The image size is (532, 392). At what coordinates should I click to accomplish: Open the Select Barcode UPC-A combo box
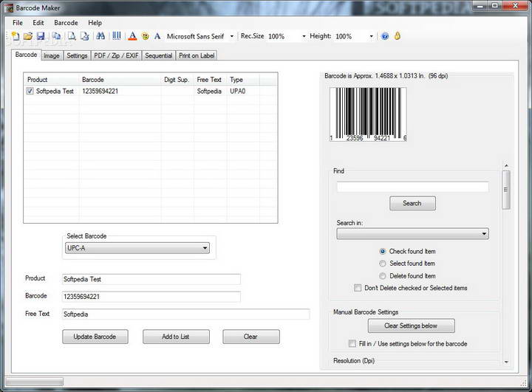(x=137, y=248)
